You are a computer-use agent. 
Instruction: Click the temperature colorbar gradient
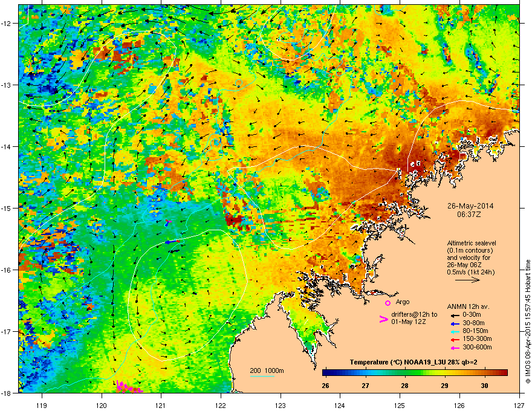(x=415, y=373)
